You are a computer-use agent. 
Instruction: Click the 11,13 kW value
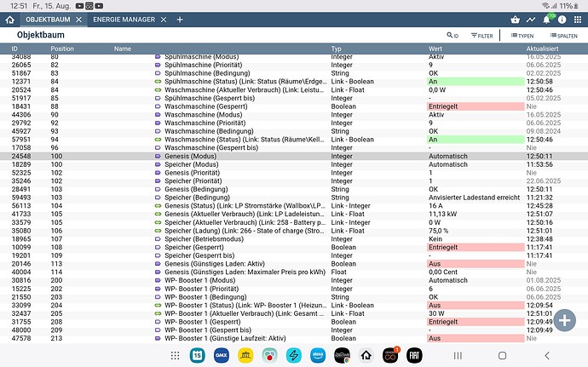pos(443,214)
